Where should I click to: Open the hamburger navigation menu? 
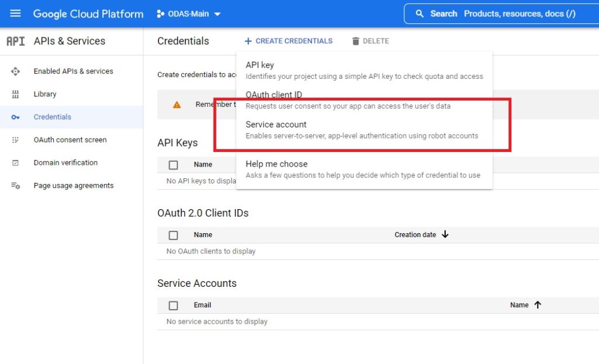point(15,14)
